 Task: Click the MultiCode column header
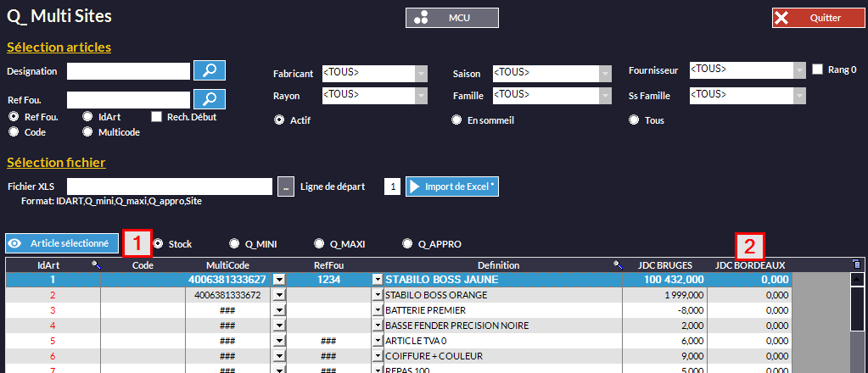point(227,265)
